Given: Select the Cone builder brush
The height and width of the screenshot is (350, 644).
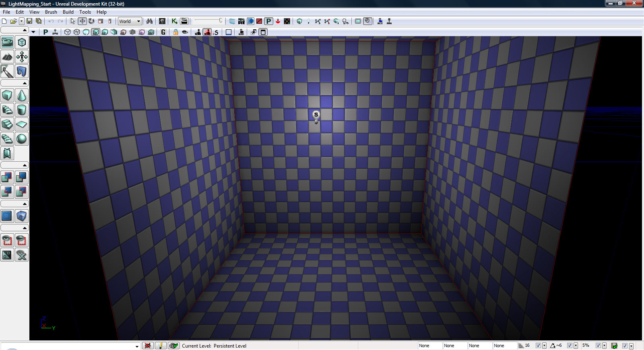Looking at the screenshot, I should coord(22,95).
